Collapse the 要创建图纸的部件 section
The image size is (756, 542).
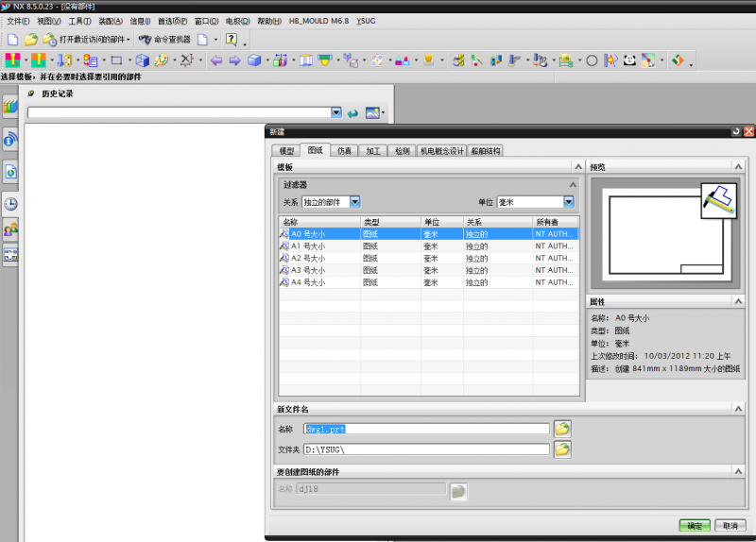click(738, 471)
